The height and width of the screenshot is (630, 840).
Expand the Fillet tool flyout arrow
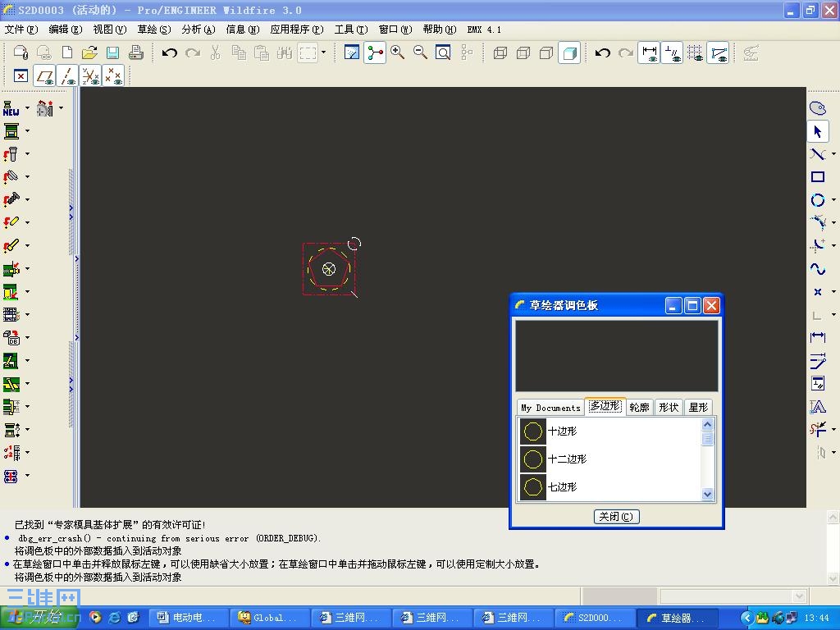pos(833,246)
